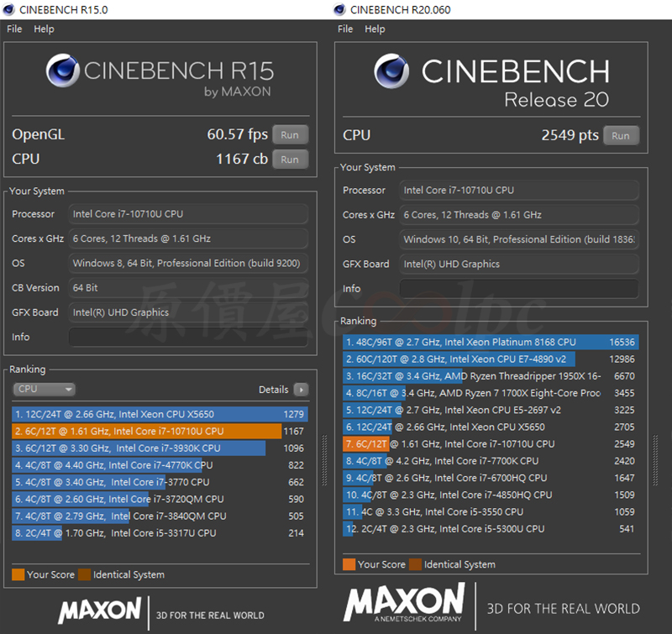Select R20 ranking row Xeon CPU E5-2697 v2
Image resolution: width=672 pixels, height=634 pixels.
click(491, 410)
